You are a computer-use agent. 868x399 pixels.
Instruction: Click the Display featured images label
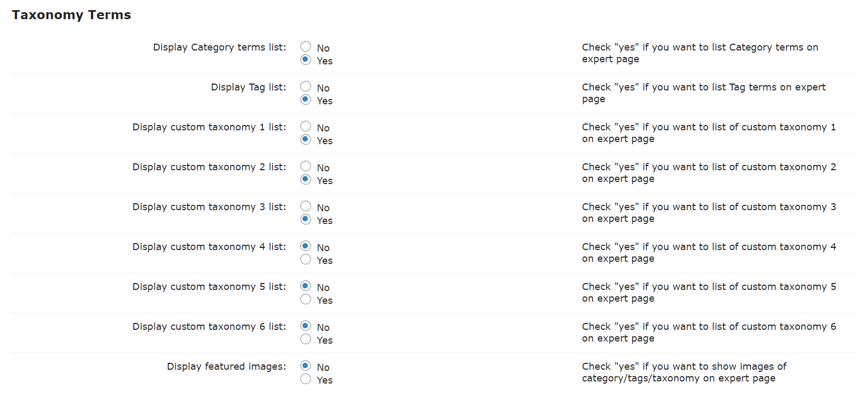(226, 367)
